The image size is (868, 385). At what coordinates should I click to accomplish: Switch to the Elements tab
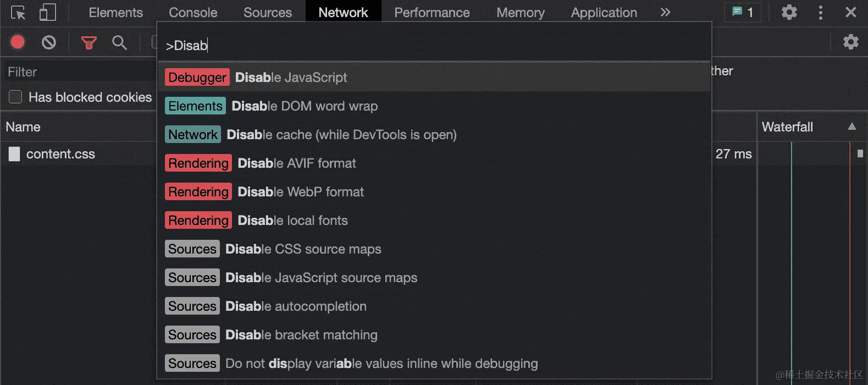(115, 13)
